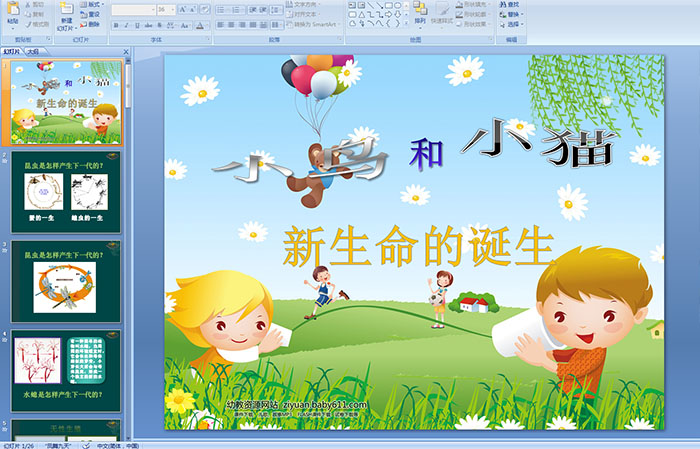Open the font color picker
700x449 pixels.
pyautogui.click(x=202, y=25)
